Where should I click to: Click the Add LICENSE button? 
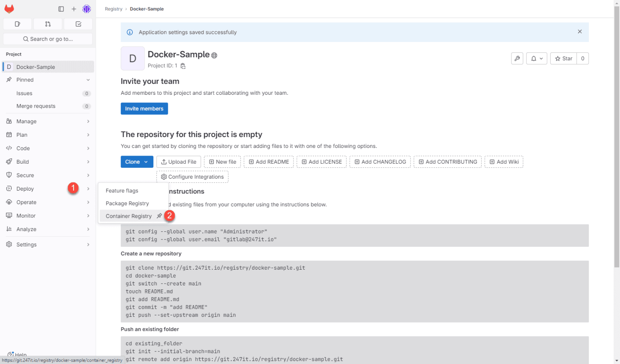(x=322, y=162)
